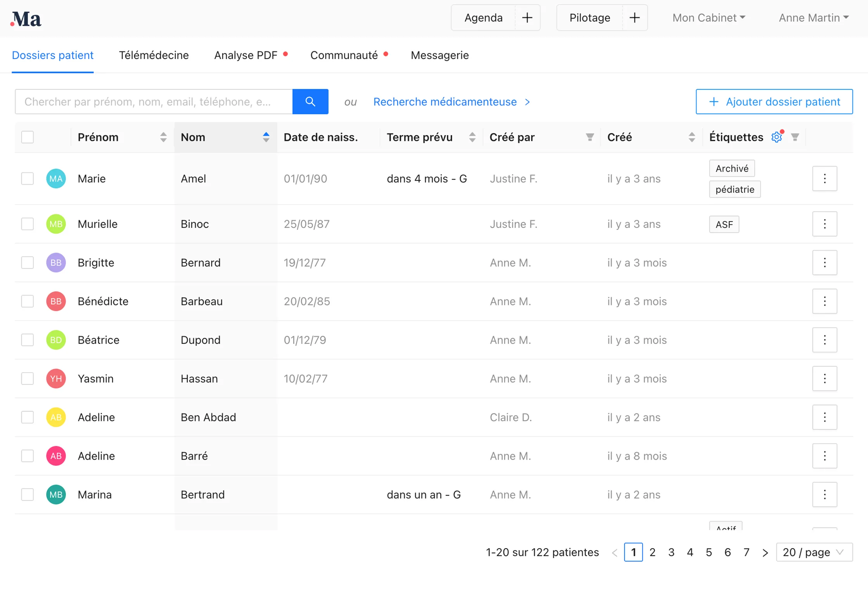Open the 20 / page size selector
This screenshot has height=590, width=868.
814,552
